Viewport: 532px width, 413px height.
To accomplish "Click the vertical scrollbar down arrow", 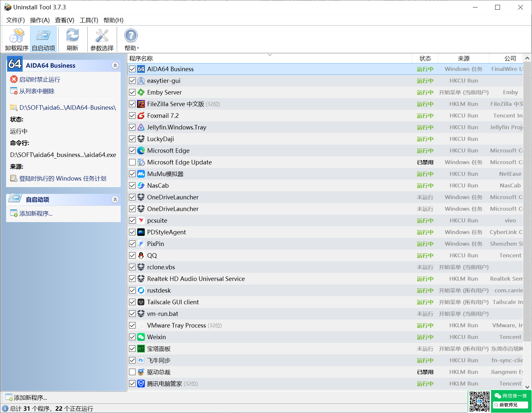I will 527,387.
